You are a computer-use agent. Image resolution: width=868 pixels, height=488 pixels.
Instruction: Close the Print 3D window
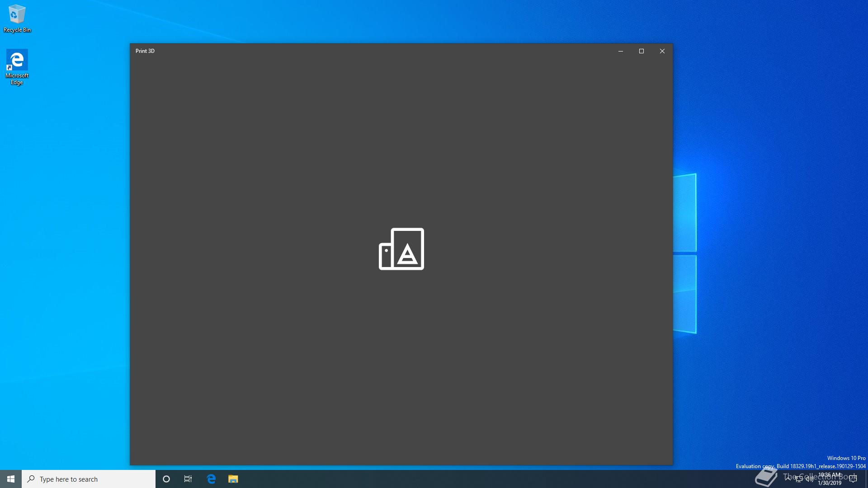point(662,51)
